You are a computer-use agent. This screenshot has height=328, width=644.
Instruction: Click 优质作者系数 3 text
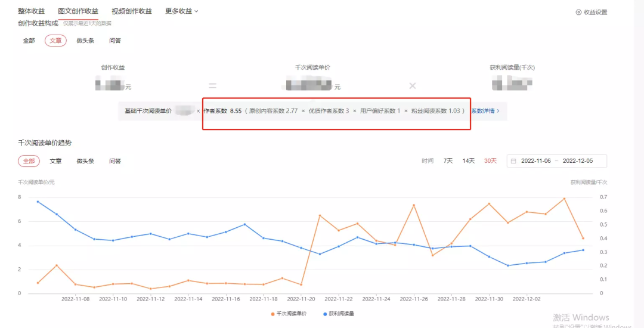tap(329, 111)
